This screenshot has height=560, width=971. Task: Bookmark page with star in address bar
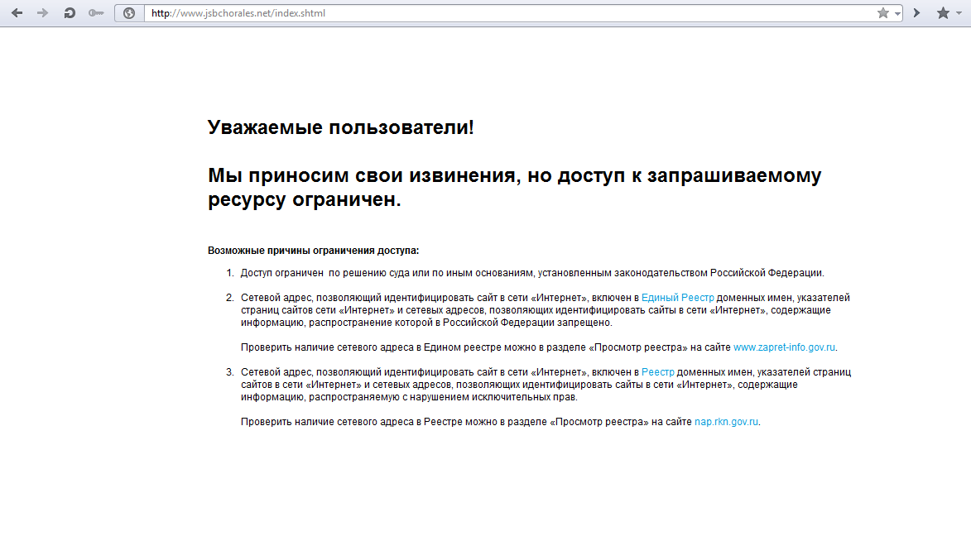(x=883, y=13)
